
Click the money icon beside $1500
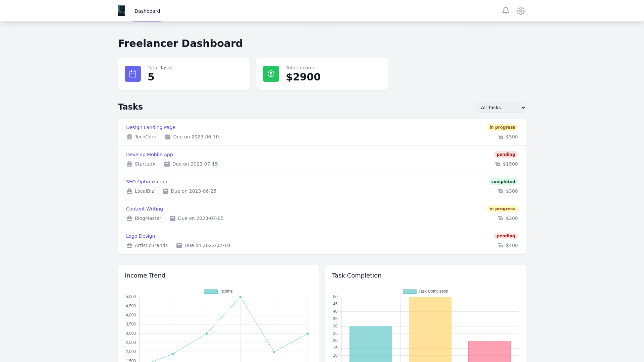coord(497,164)
